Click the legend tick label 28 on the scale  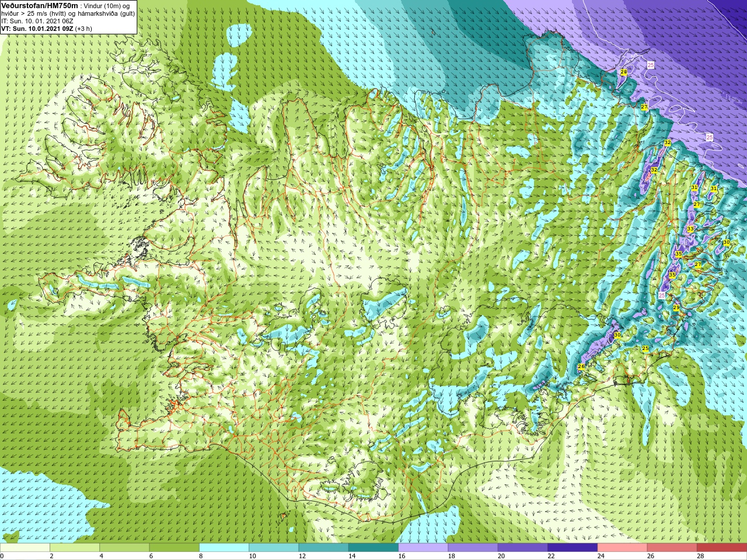pos(700,556)
